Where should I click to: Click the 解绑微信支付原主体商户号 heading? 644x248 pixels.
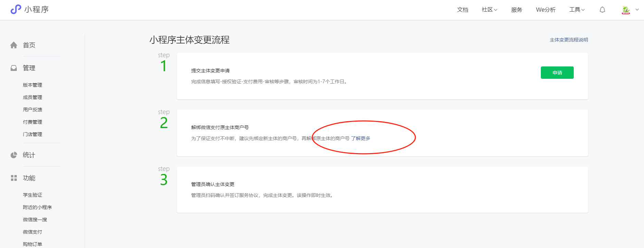[x=220, y=127]
